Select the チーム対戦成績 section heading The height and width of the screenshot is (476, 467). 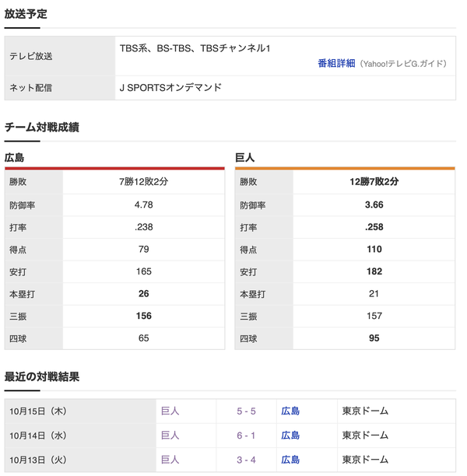pyautogui.click(x=41, y=127)
